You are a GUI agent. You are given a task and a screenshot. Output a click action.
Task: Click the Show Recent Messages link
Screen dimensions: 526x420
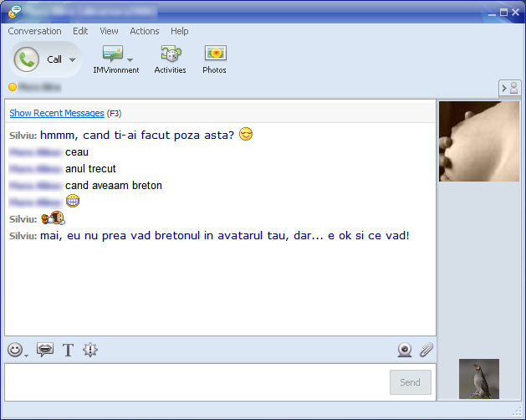point(57,113)
